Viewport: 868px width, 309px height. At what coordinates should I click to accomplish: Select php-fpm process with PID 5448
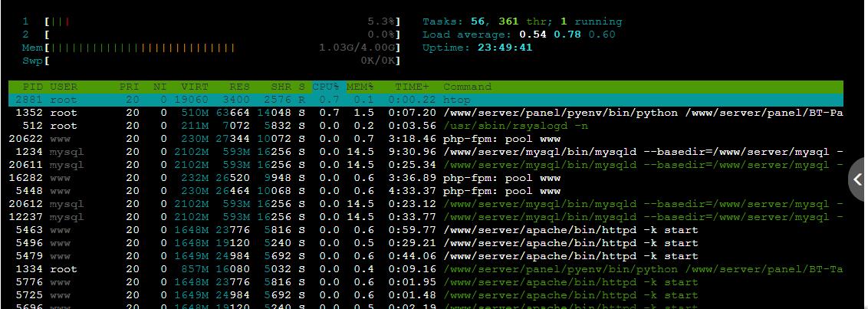click(426, 191)
